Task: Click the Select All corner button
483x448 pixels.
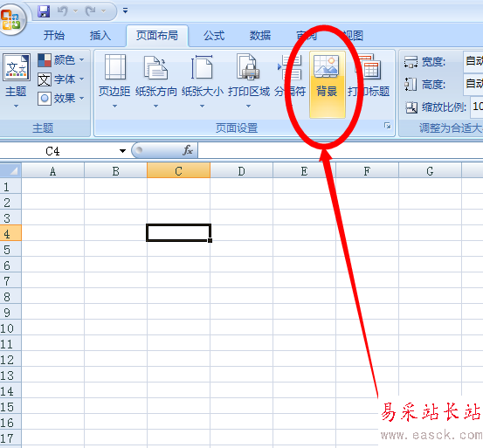Action: [x=10, y=170]
